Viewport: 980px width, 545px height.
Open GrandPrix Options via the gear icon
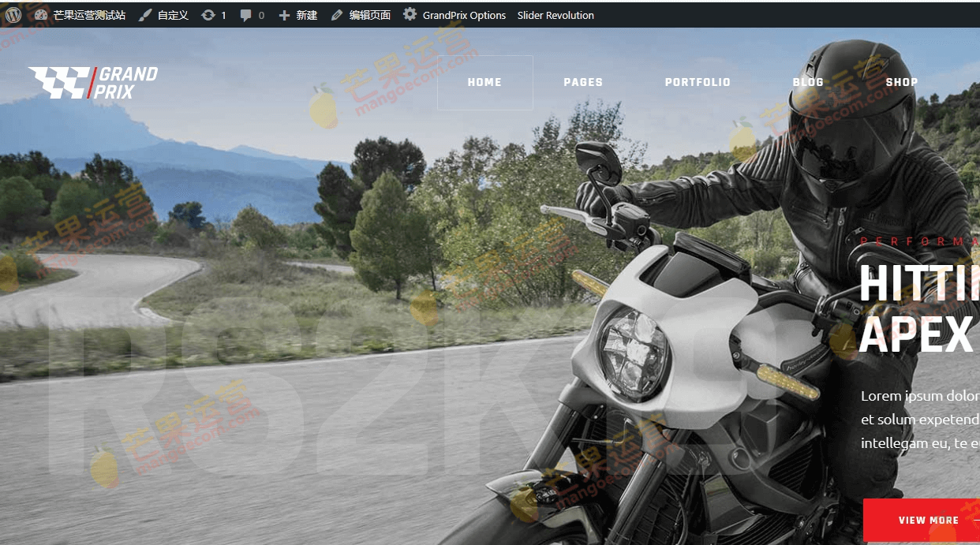(x=410, y=14)
